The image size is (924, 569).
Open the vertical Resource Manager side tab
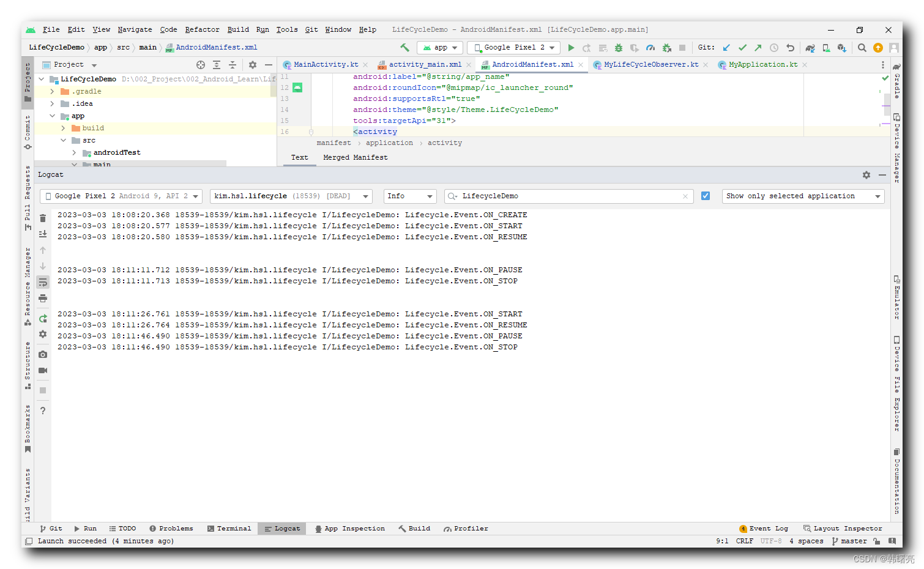28,286
